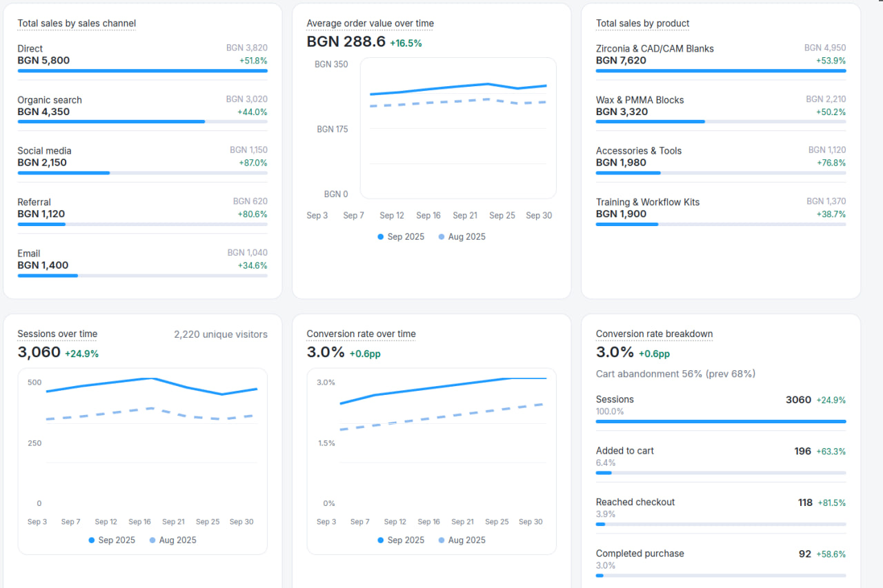Select the Accessories & Tools product row
The image size is (883, 588).
[720, 156]
